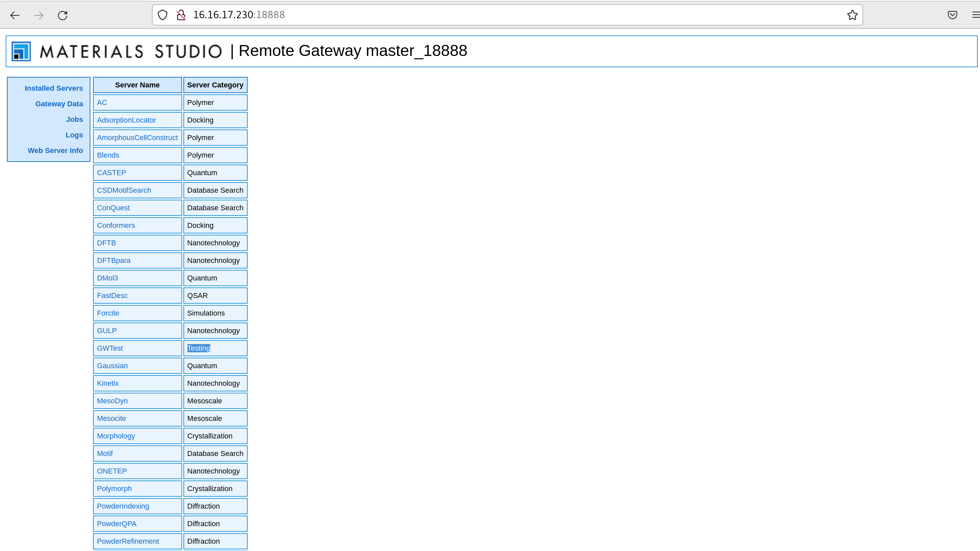Image resolution: width=980 pixels, height=551 pixels.
Task: Click the Web Server Info link
Action: 55,150
